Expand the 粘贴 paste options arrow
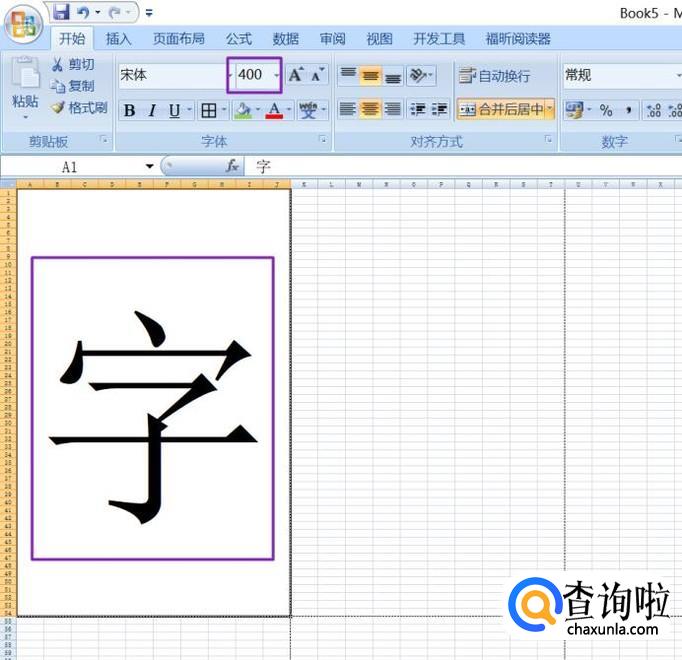 coord(25,116)
